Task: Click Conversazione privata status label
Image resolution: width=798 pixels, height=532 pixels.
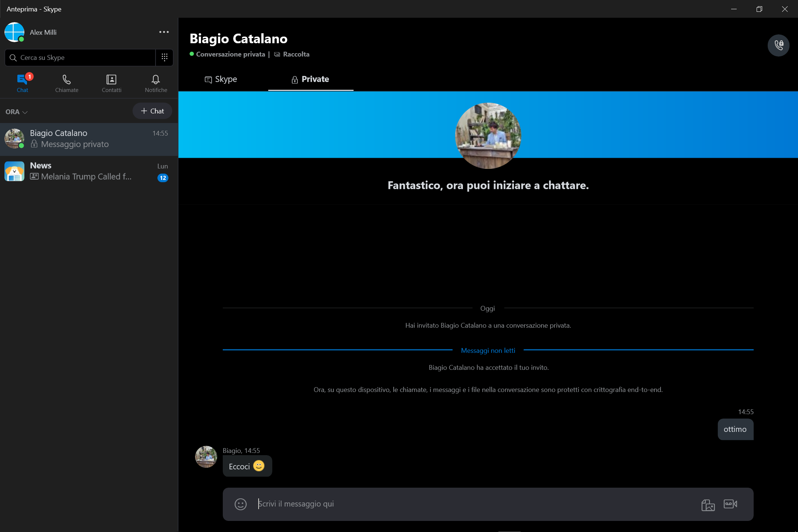Action: 231,54
